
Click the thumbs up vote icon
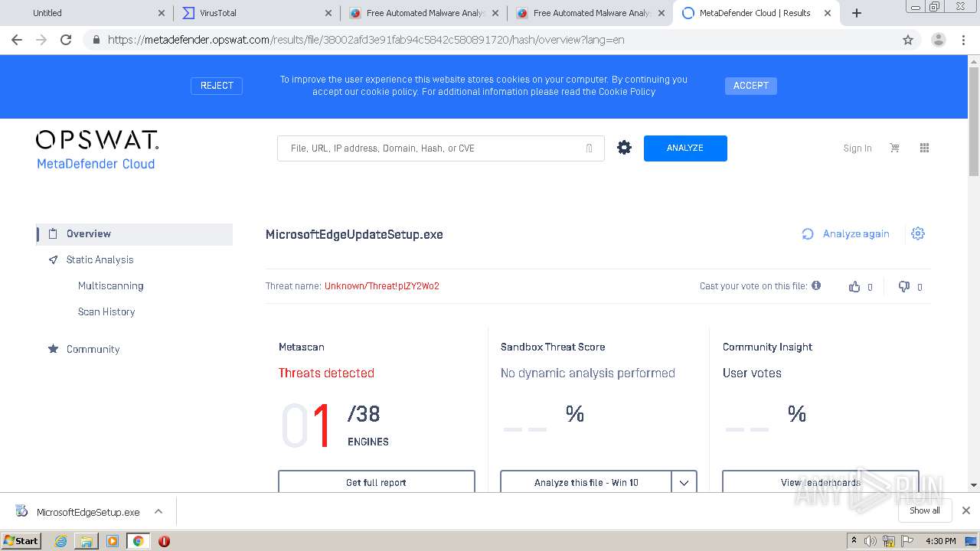click(854, 286)
